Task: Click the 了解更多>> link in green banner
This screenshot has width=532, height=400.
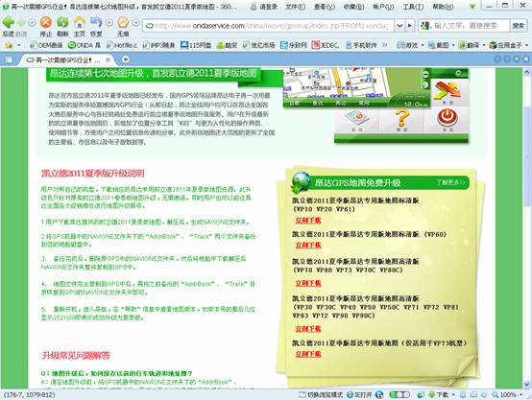Action: click(x=450, y=182)
